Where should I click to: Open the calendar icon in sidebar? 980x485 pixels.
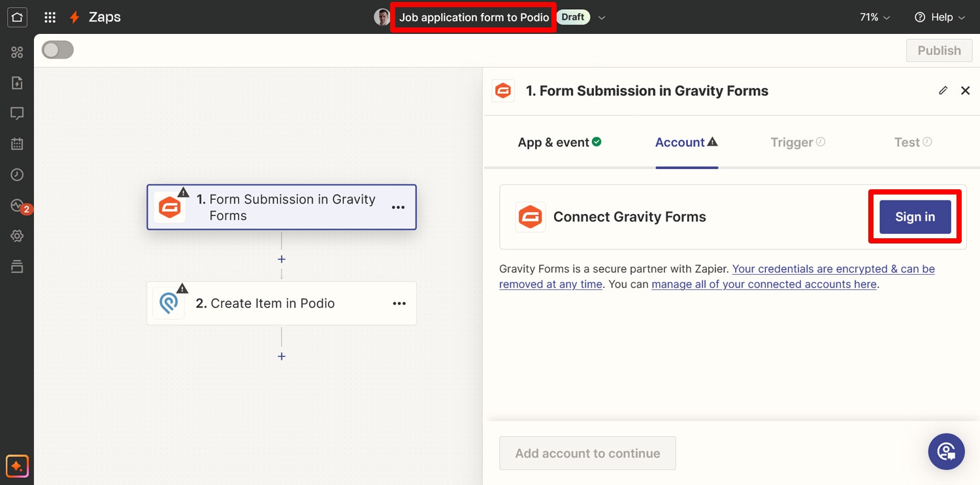click(17, 144)
